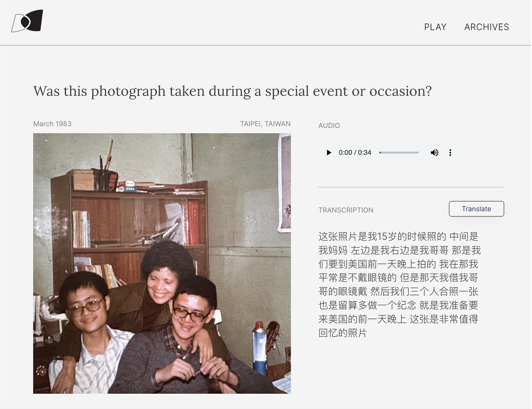Expand the more-options menu for audio download
The height and width of the screenshot is (409, 532).
pos(450,152)
